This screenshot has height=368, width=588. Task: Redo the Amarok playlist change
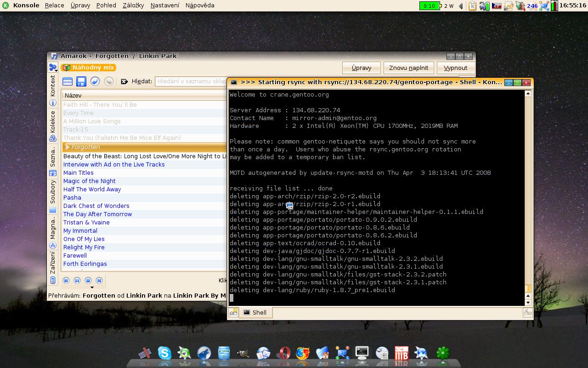click(109, 81)
